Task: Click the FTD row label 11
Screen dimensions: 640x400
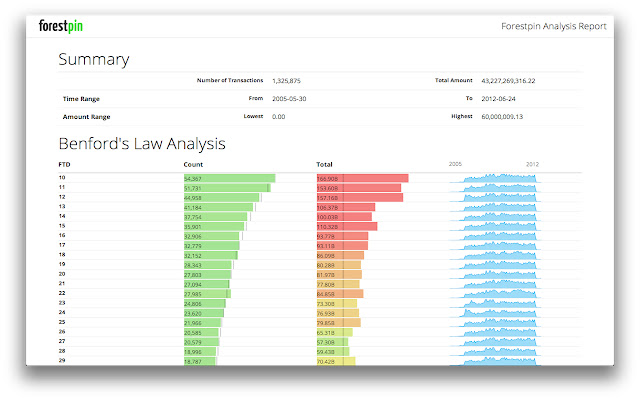Action: click(x=62, y=187)
